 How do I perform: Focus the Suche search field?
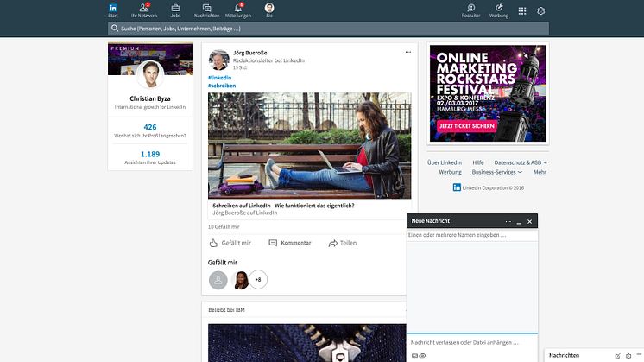click(x=328, y=29)
